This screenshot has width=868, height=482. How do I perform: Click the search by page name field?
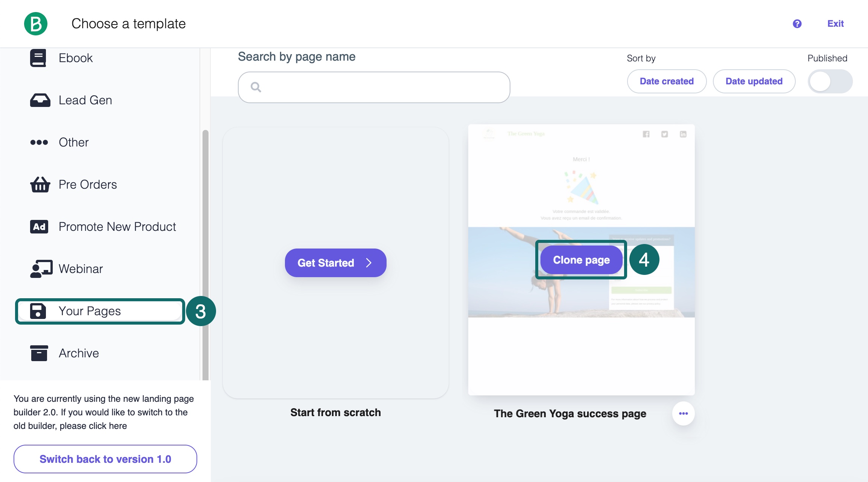pyautogui.click(x=374, y=87)
